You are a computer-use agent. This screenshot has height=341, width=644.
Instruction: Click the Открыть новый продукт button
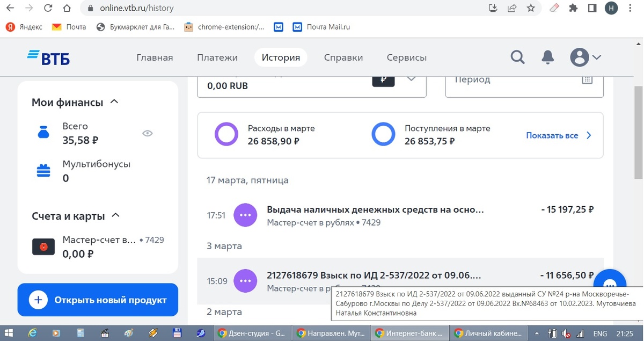tap(98, 301)
